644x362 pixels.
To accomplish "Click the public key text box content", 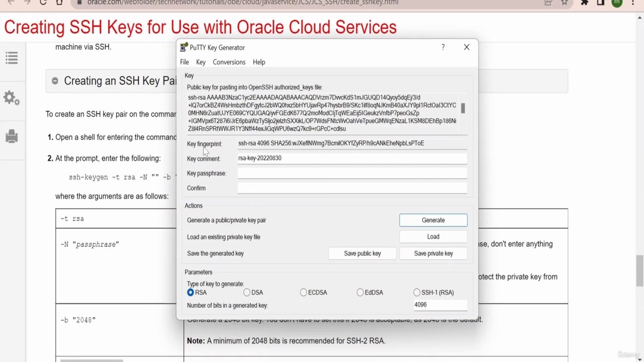I will click(323, 113).
